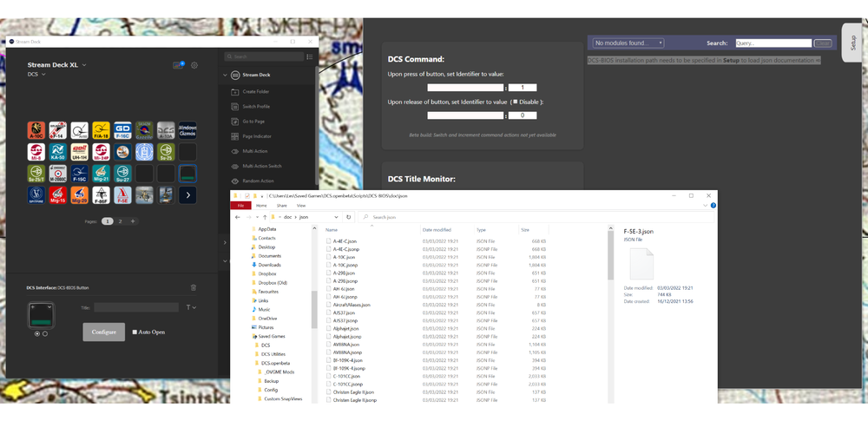
Task: Select the Mig-29 key icon
Action: pyautogui.click(x=79, y=195)
